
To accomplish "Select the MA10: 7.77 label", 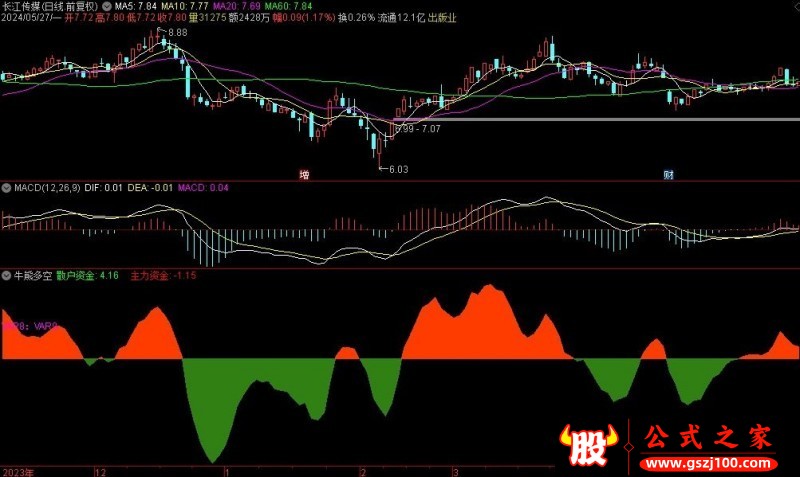I will click(x=184, y=7).
